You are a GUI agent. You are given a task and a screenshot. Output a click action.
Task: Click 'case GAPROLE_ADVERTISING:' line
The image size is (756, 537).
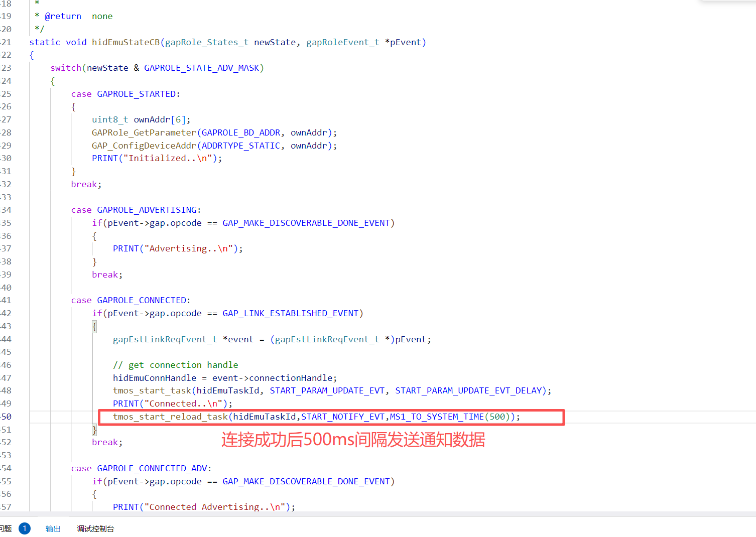click(136, 210)
